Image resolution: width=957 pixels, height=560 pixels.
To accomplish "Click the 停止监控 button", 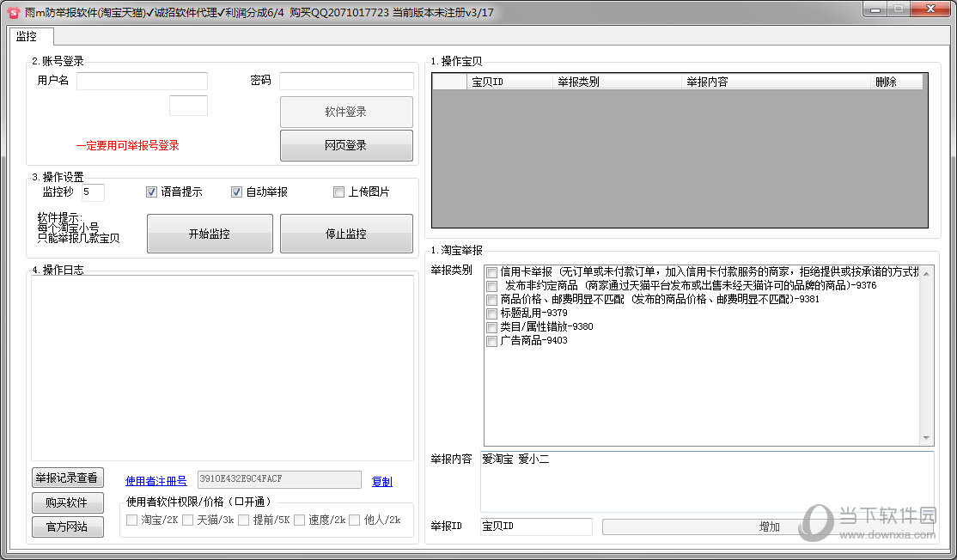I will (x=346, y=234).
